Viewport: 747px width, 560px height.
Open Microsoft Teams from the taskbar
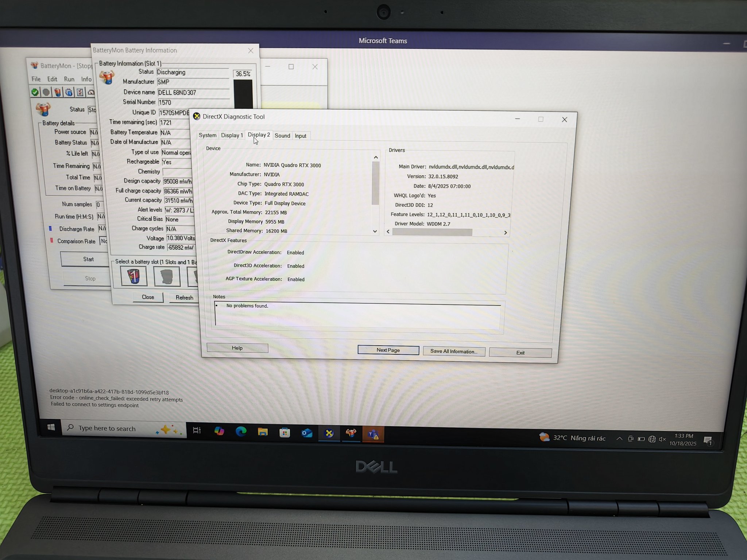click(373, 434)
